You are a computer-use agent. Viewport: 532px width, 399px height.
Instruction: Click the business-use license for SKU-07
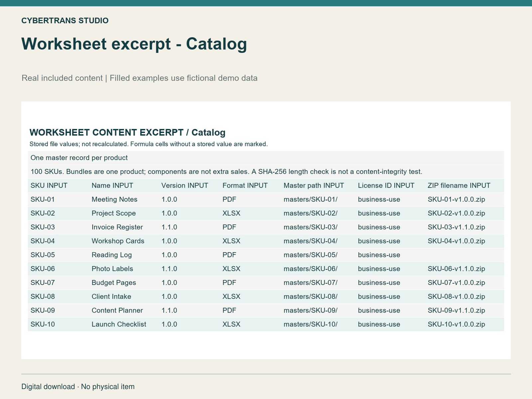[x=379, y=283]
